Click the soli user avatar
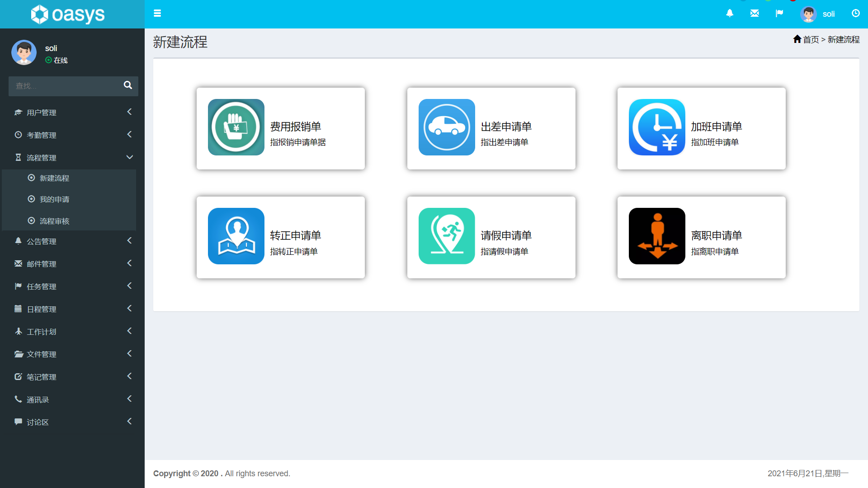The height and width of the screenshot is (488, 868). coord(808,14)
